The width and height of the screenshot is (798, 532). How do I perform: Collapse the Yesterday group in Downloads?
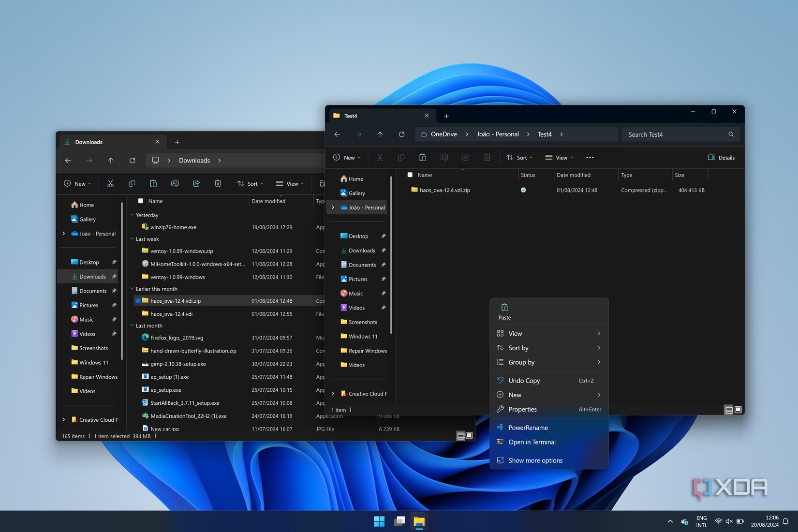132,215
